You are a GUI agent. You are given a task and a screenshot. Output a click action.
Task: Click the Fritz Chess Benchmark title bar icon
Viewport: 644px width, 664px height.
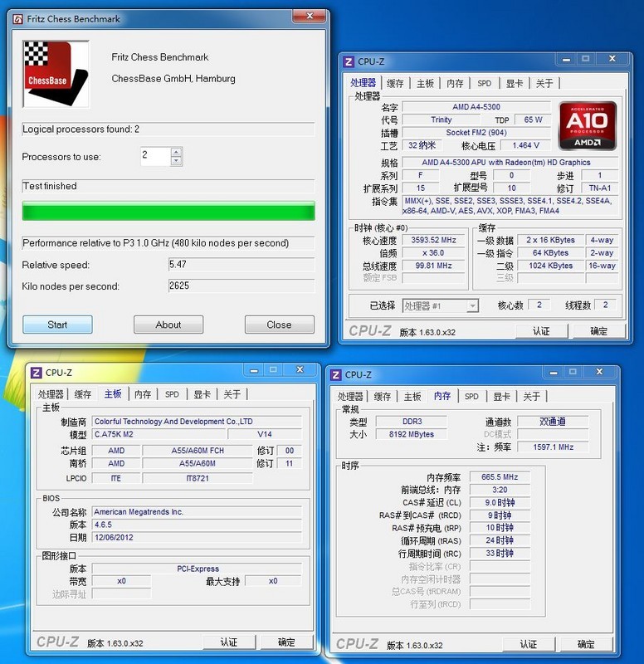[x=17, y=19]
